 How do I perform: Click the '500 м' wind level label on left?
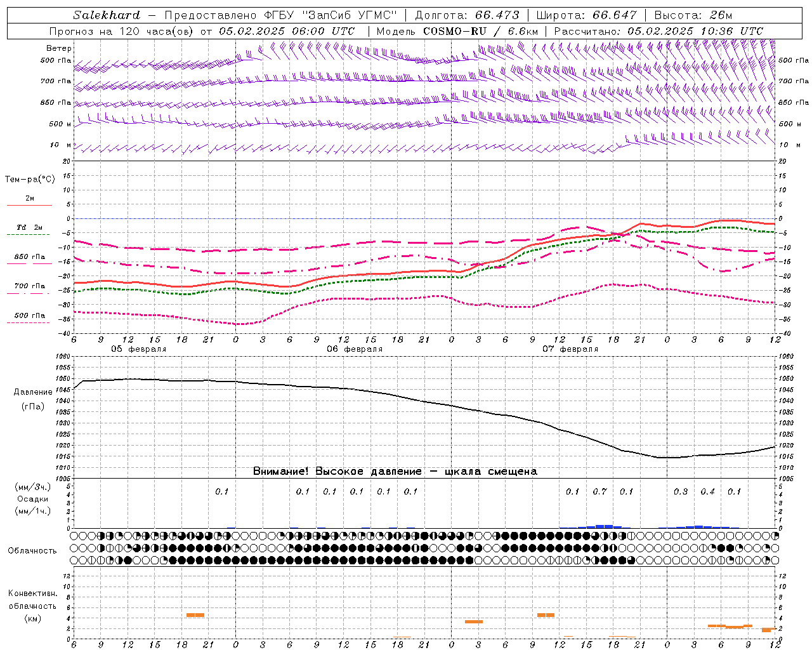pyautogui.click(x=60, y=124)
